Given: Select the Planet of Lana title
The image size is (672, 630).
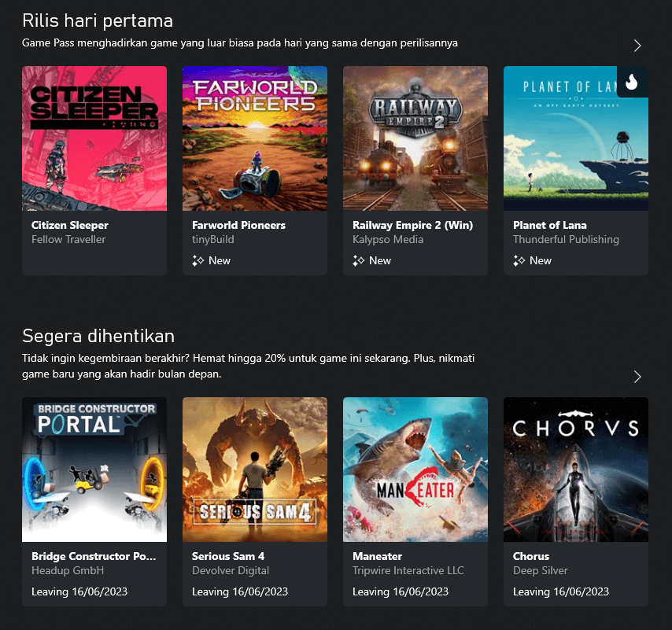Looking at the screenshot, I should coord(550,225).
